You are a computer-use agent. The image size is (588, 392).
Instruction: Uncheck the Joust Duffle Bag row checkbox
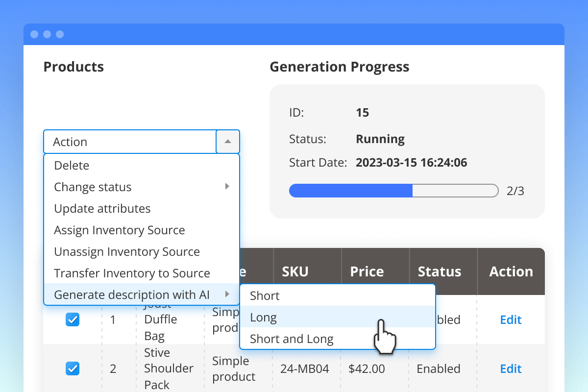point(73,320)
